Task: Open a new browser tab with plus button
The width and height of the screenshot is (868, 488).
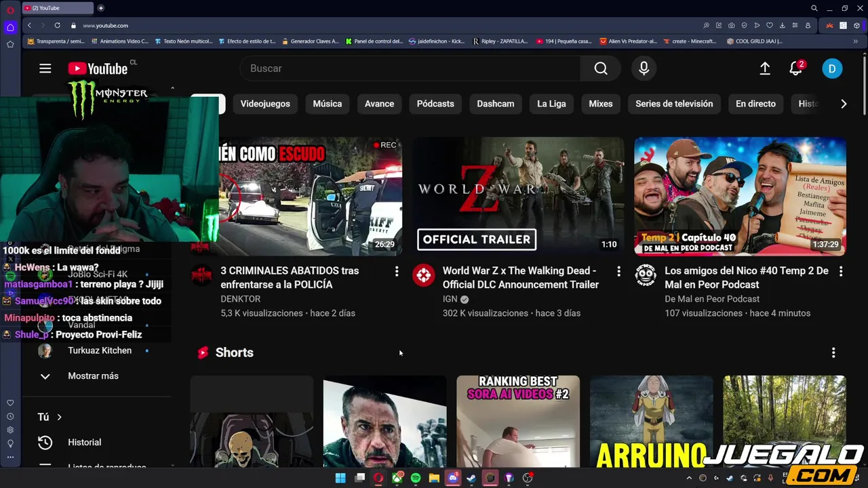Action: point(101,8)
